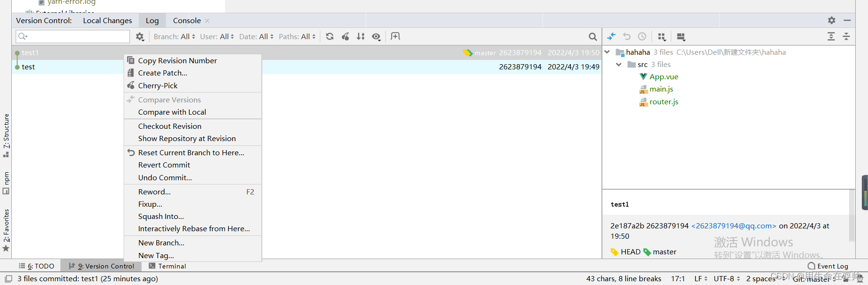868x285 pixels.
Task: Toggle IntelliSort arrows in log toolbar
Action: click(x=360, y=36)
